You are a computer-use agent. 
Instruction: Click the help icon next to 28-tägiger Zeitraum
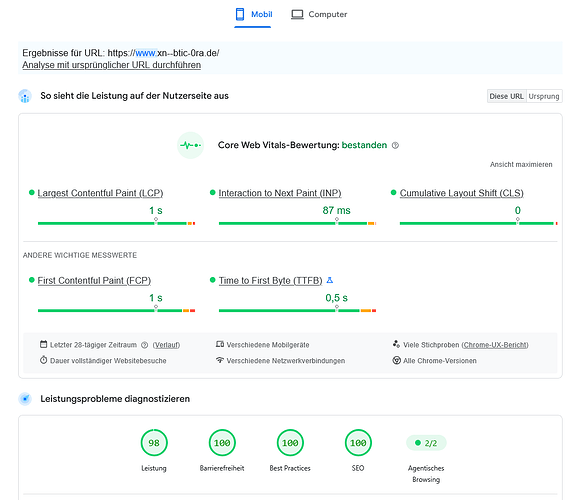click(x=145, y=345)
